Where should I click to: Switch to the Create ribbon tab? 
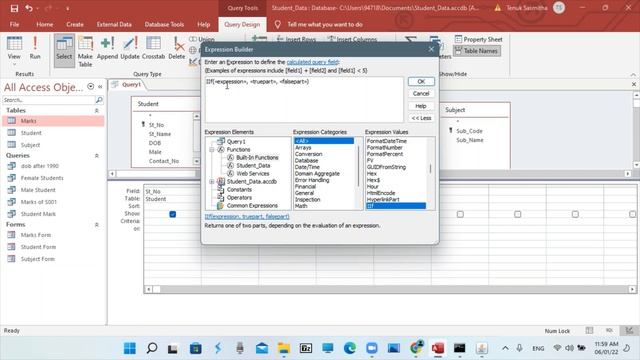(x=75, y=24)
